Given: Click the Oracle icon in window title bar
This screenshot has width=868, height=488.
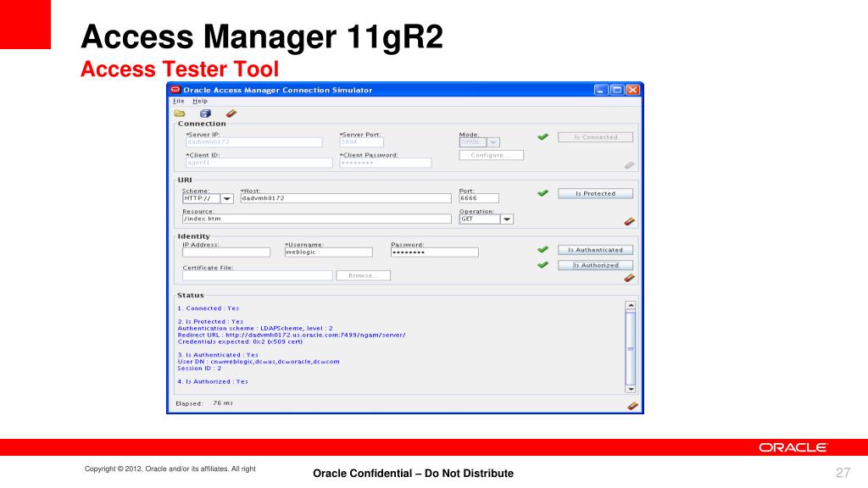Looking at the screenshot, I should point(175,90).
